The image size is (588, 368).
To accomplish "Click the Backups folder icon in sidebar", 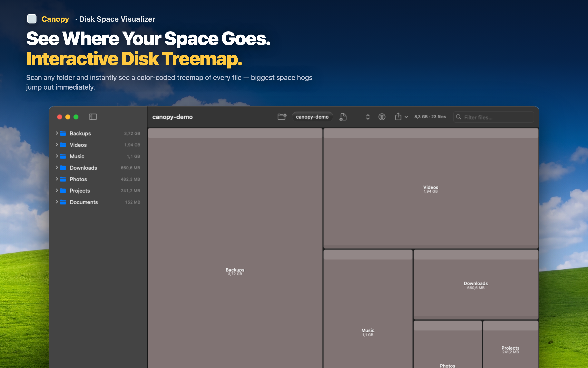I will click(x=63, y=133).
